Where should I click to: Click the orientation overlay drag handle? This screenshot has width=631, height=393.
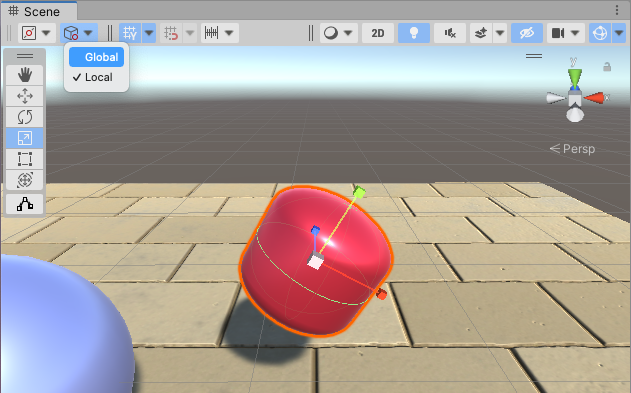[x=534, y=56]
